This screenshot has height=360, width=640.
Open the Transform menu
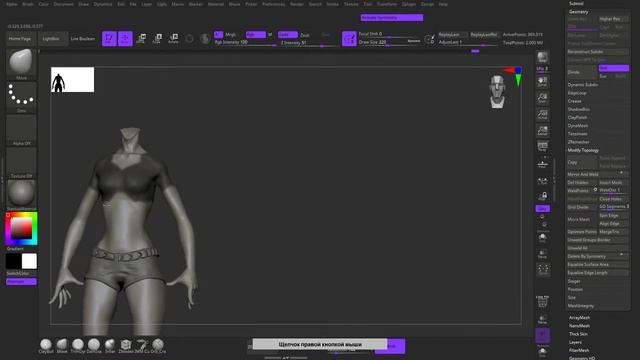tap(387, 4)
